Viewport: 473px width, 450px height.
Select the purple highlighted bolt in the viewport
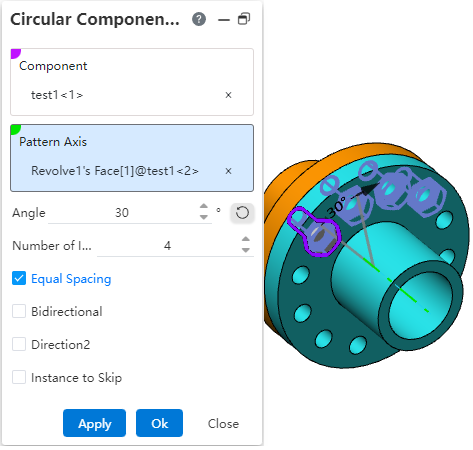(x=315, y=231)
